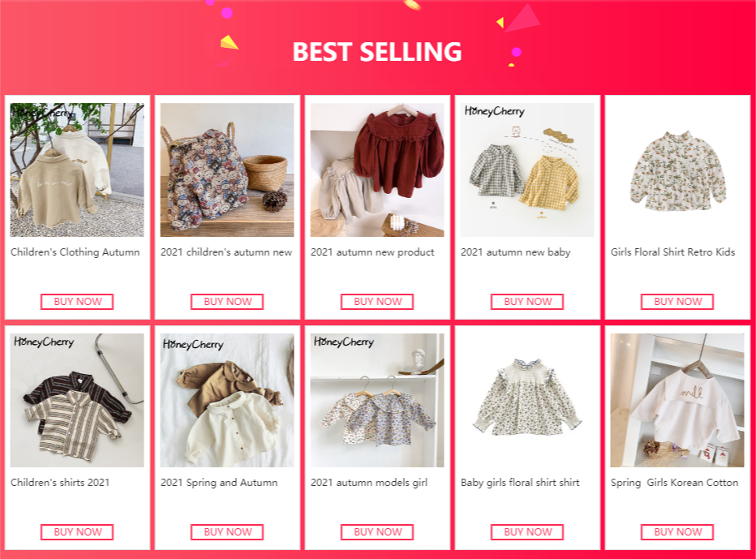Open the striped children's shirts image
This screenshot has height=559, width=756.
click(77, 400)
